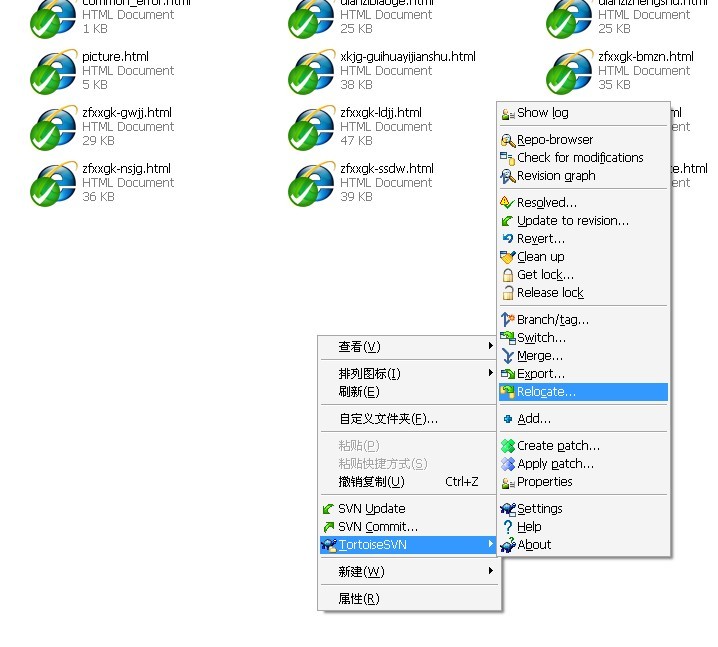Screen dimensions: 718x647
Task: Expand the TortoiseSVN submenu arrow
Action: pos(491,544)
